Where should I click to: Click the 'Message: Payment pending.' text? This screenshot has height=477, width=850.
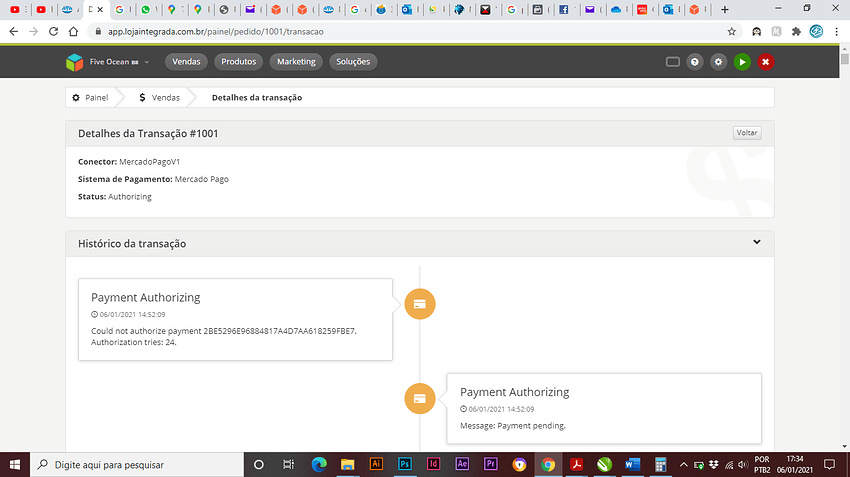(513, 426)
